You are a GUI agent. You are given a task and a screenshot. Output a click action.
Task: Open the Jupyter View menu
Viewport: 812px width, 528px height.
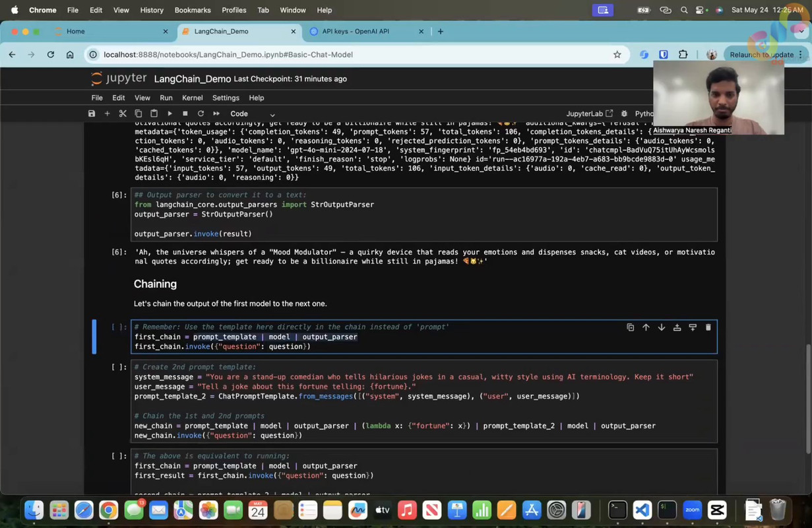click(x=142, y=98)
